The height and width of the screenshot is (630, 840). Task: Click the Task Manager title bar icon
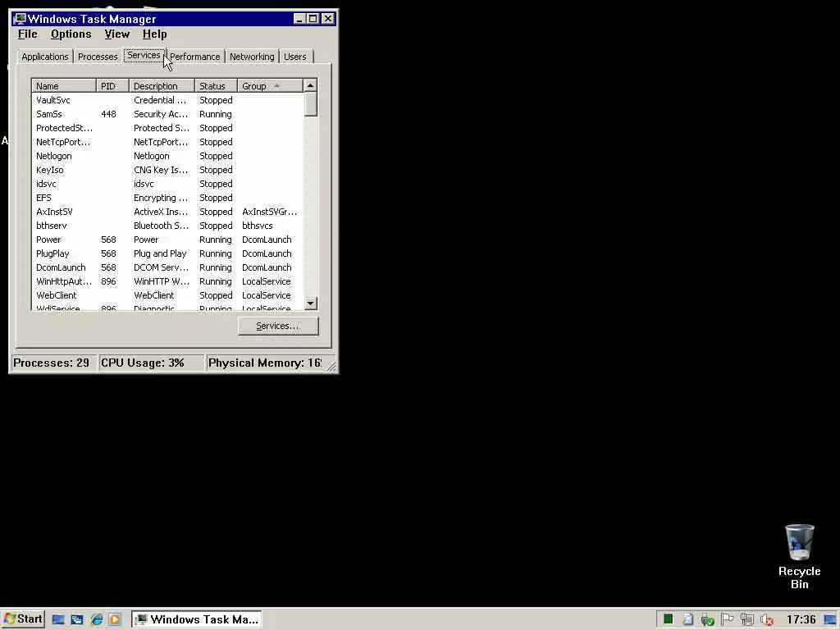tap(20, 19)
